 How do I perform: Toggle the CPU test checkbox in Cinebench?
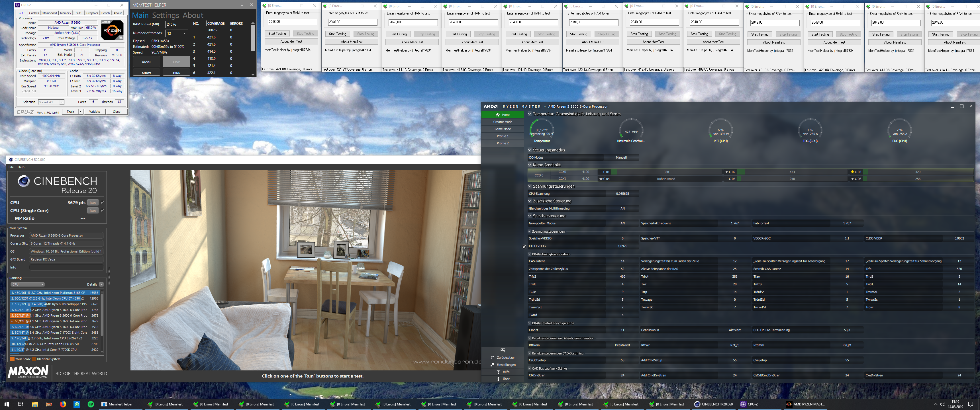click(x=102, y=202)
